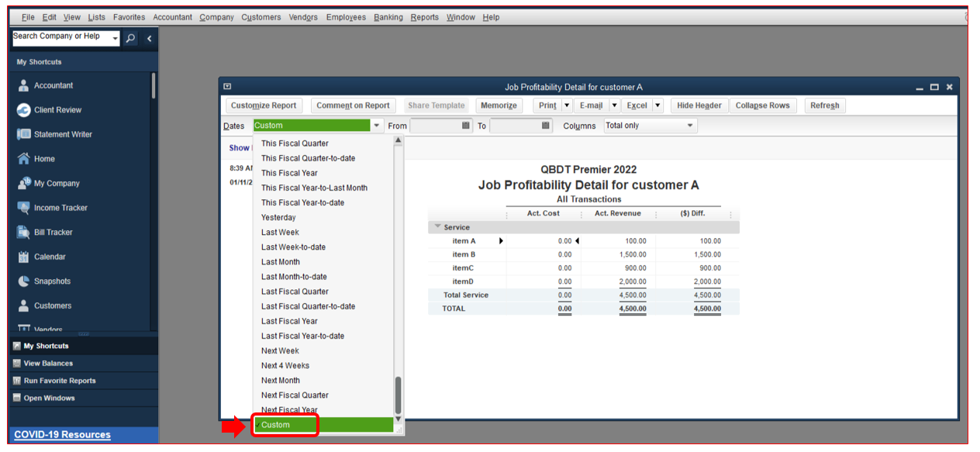The width and height of the screenshot is (980, 452).
Task: Open the Columns dropdown showing Total only
Action: 650,125
